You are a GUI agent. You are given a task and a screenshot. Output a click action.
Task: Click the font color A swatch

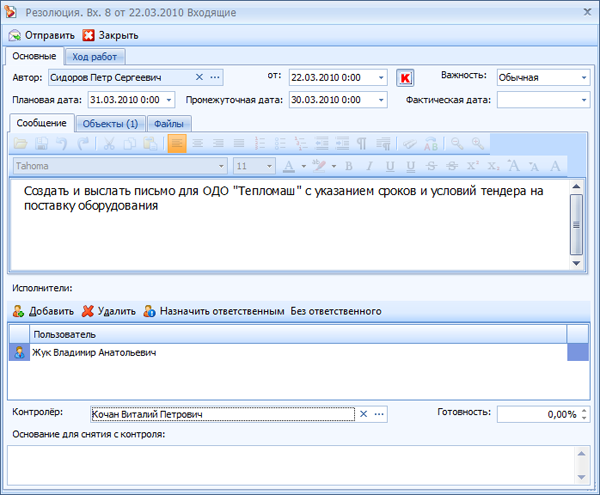pos(289,166)
